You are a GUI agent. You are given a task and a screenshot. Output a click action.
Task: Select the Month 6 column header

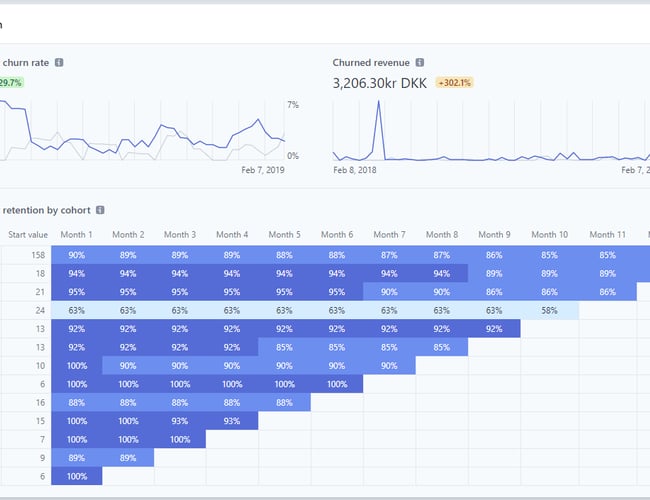336,235
